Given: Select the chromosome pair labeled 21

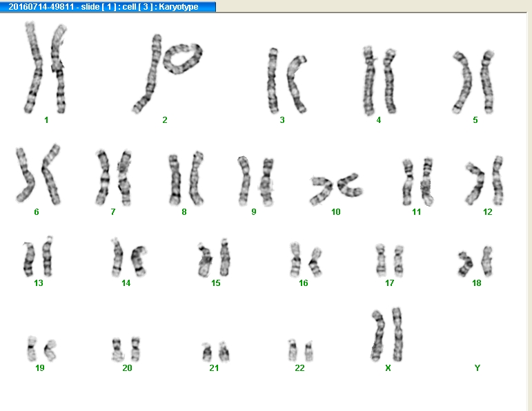Looking at the screenshot, I should [x=216, y=352].
